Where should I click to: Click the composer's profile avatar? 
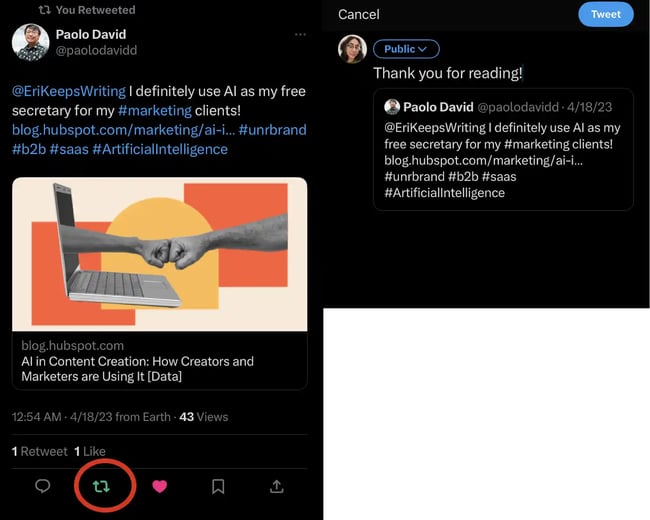point(352,49)
